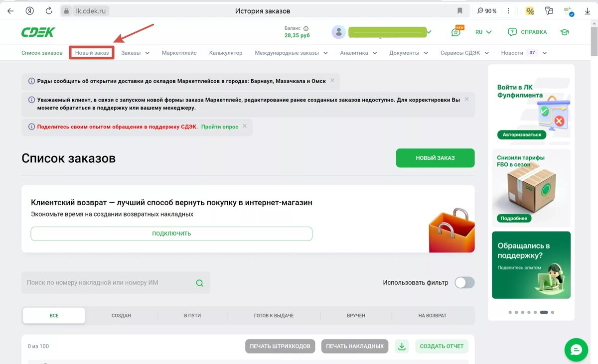Click the balance info icon
Image resolution: width=598 pixels, height=364 pixels.
[306, 28]
